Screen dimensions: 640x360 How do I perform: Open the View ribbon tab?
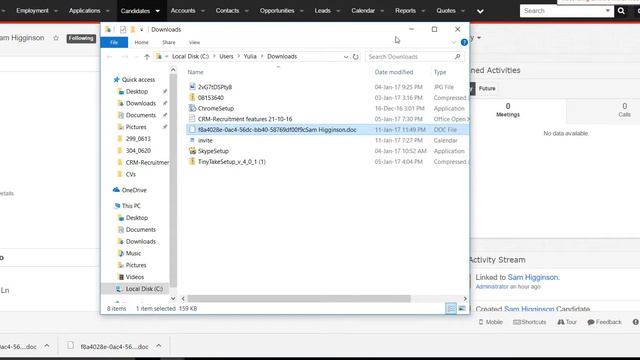coord(194,42)
